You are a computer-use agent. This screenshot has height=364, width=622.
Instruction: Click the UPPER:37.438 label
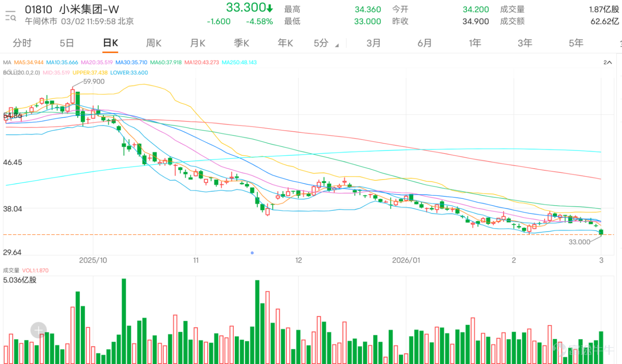coord(90,73)
